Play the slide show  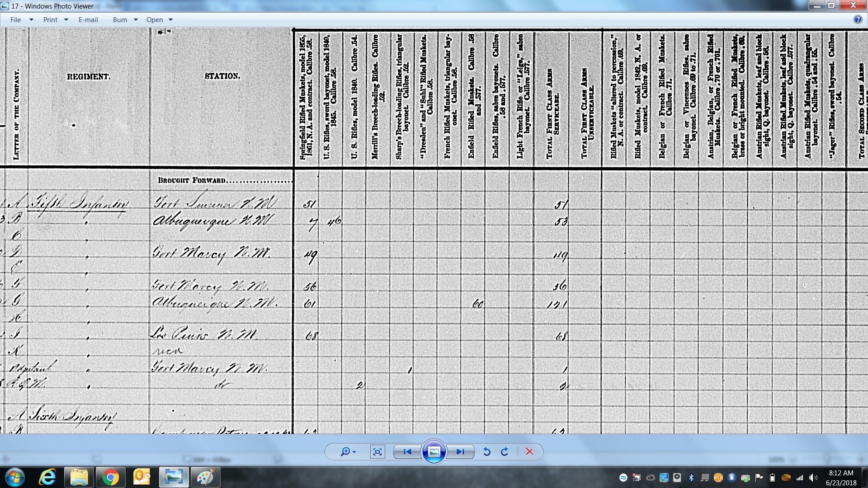pos(434,452)
